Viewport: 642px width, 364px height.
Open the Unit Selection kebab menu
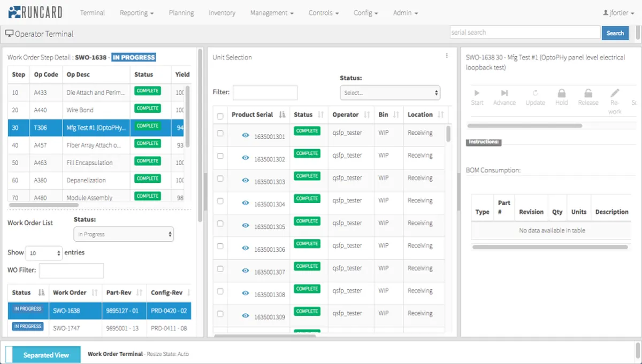(447, 56)
